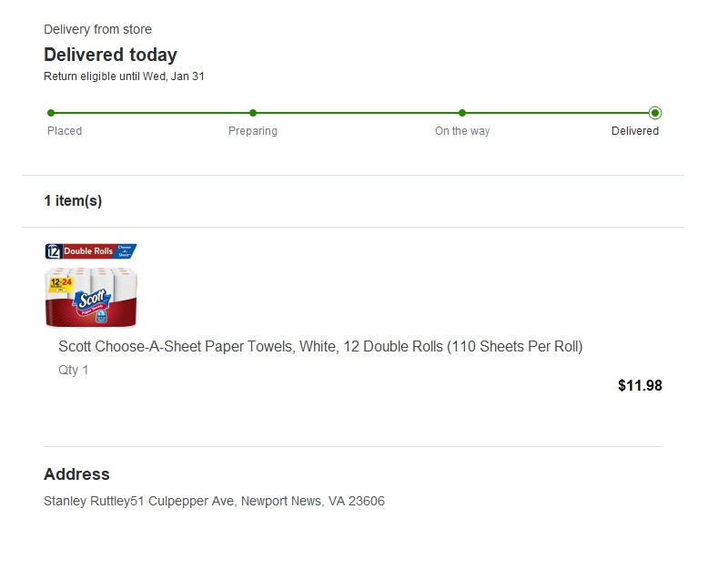Click the Address section heading
Screen dimensions: 728x570
point(76,474)
